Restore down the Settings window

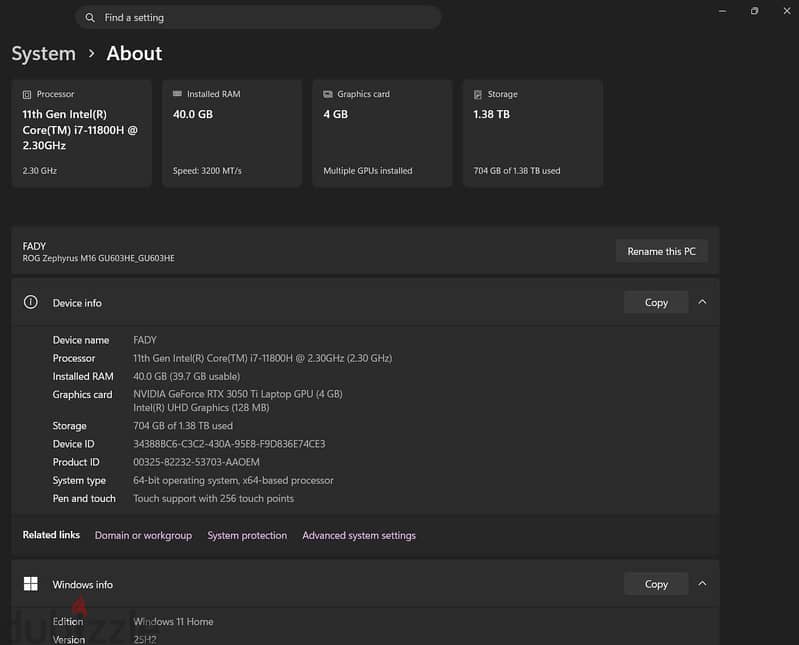click(755, 11)
